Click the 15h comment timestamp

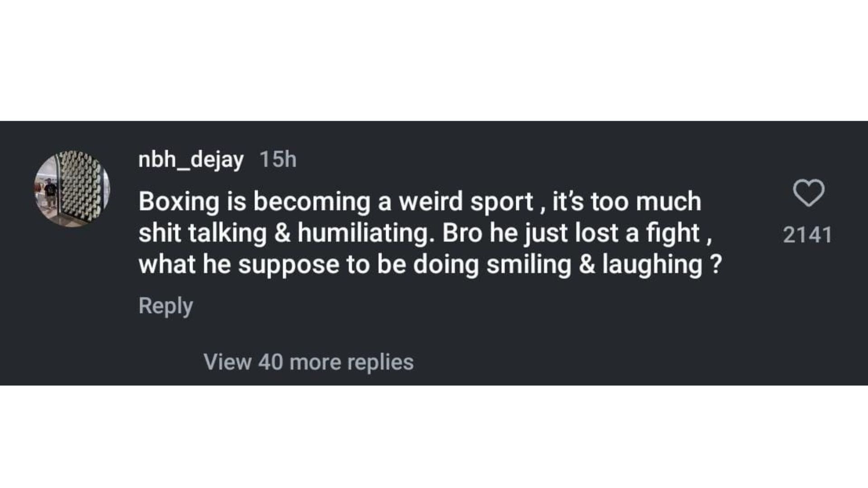(x=278, y=160)
